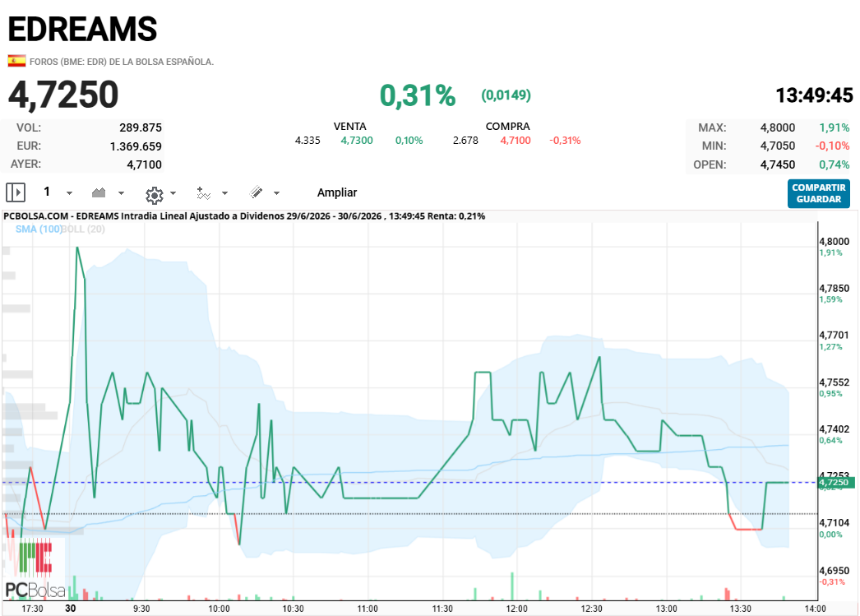This screenshot has height=616, width=860.
Task: Click the time 13:49:45
Action: click(814, 95)
